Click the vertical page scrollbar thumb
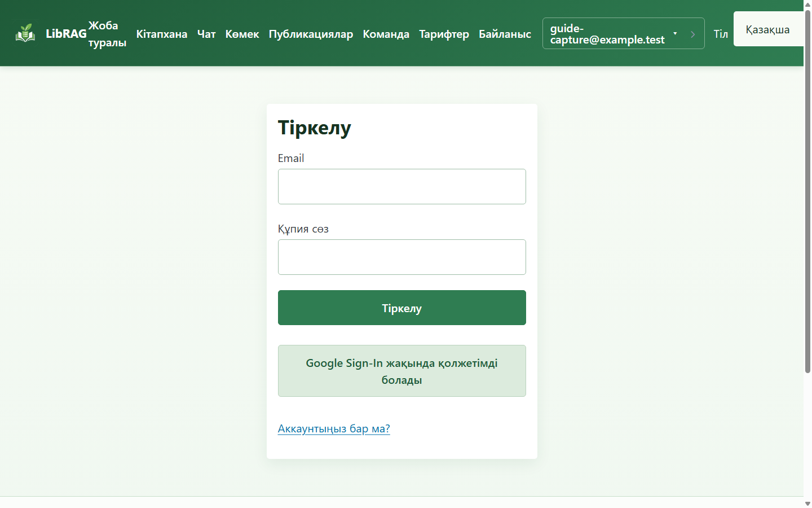This screenshot has width=812, height=508. 807,191
